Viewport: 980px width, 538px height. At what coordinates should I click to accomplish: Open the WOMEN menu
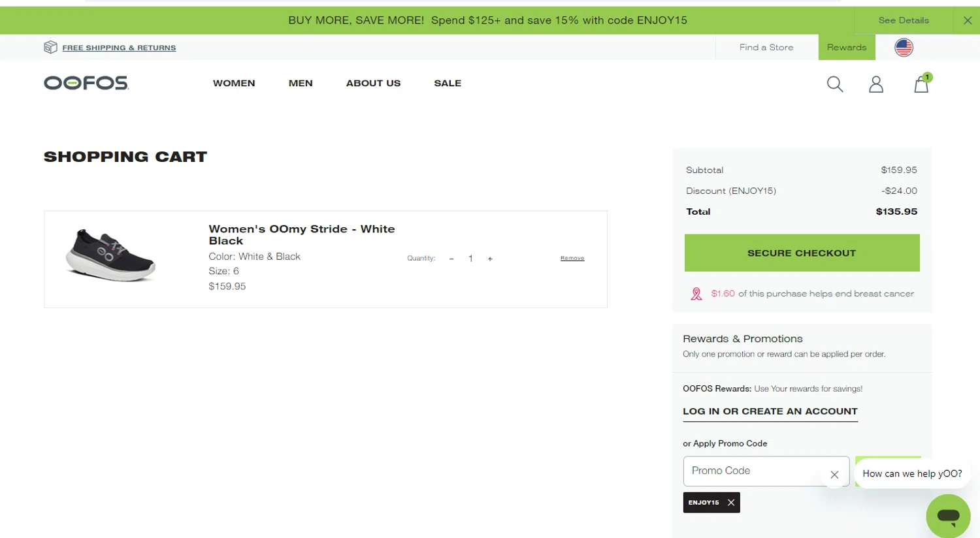234,83
